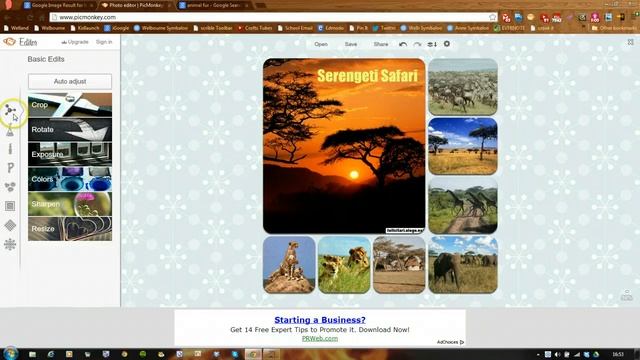Click the browser home button

pos(42,18)
